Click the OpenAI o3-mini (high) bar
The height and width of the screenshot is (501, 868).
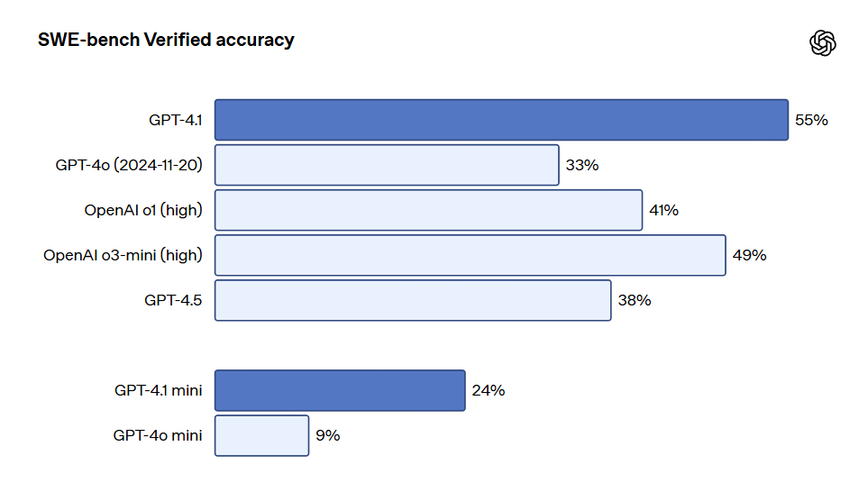pyautogui.click(x=470, y=255)
